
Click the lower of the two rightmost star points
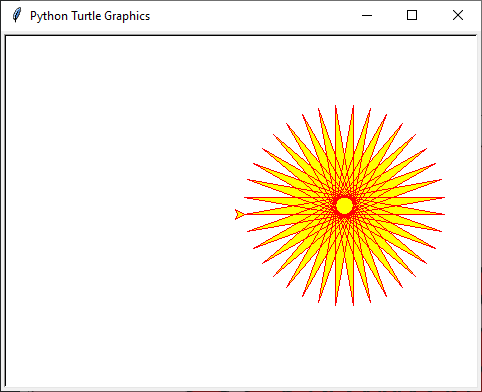[x=443, y=214]
